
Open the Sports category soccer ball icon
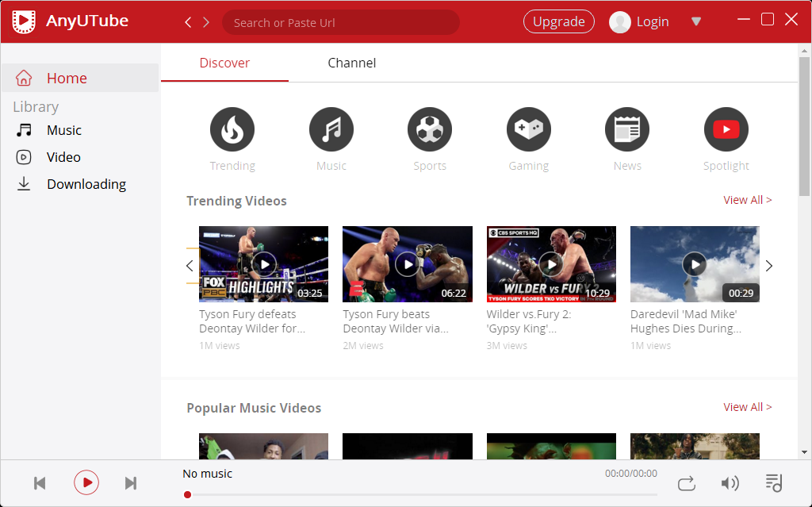(430, 129)
